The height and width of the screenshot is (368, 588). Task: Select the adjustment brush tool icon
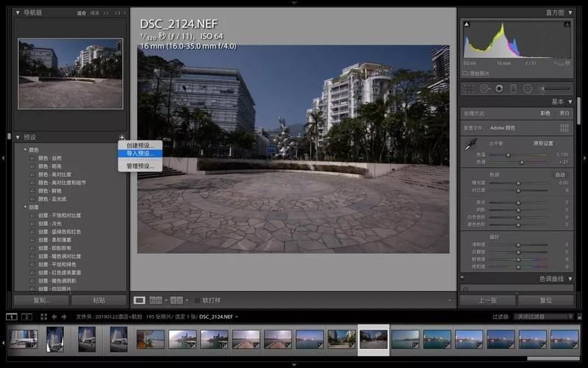click(x=556, y=89)
